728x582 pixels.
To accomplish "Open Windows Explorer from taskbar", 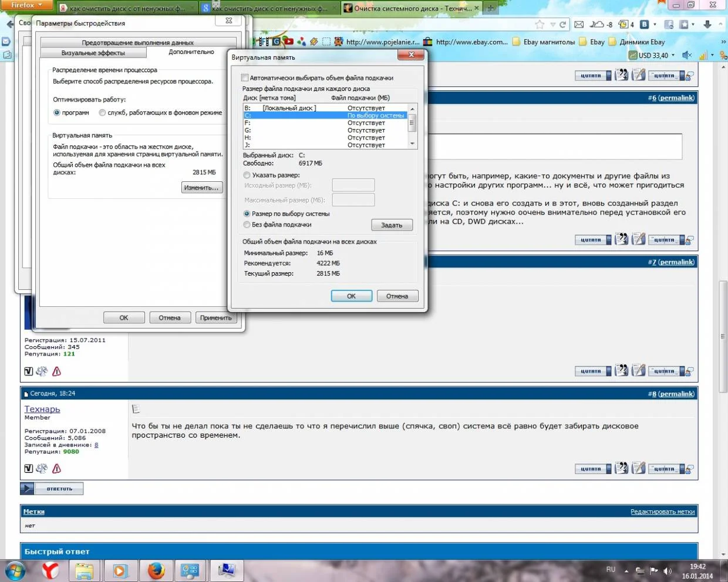I will click(x=85, y=570).
